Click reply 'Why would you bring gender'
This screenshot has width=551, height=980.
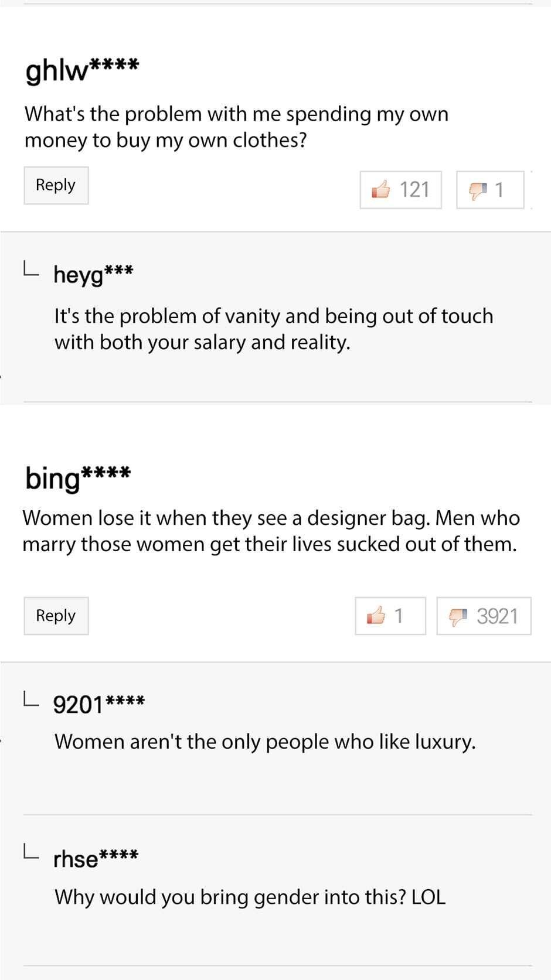250,897
